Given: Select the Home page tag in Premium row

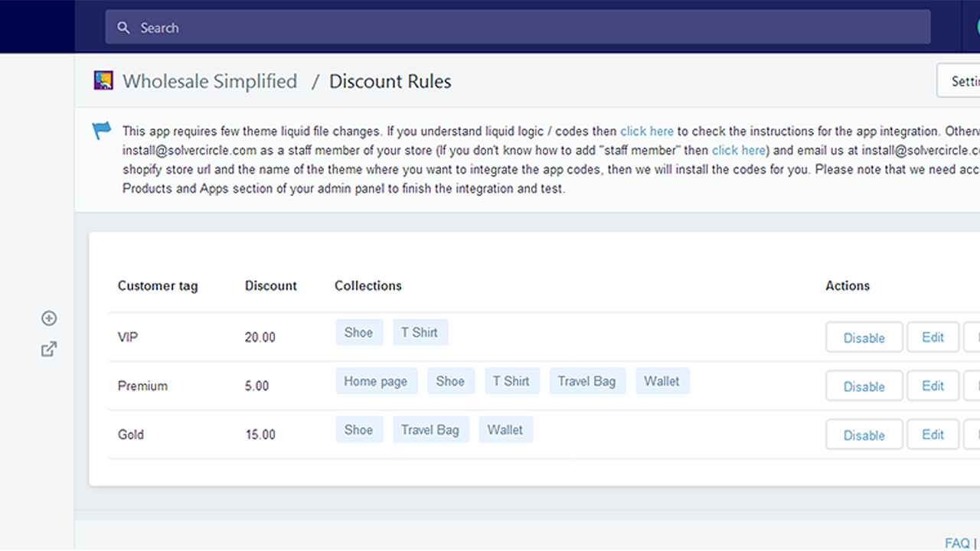Looking at the screenshot, I should point(376,380).
